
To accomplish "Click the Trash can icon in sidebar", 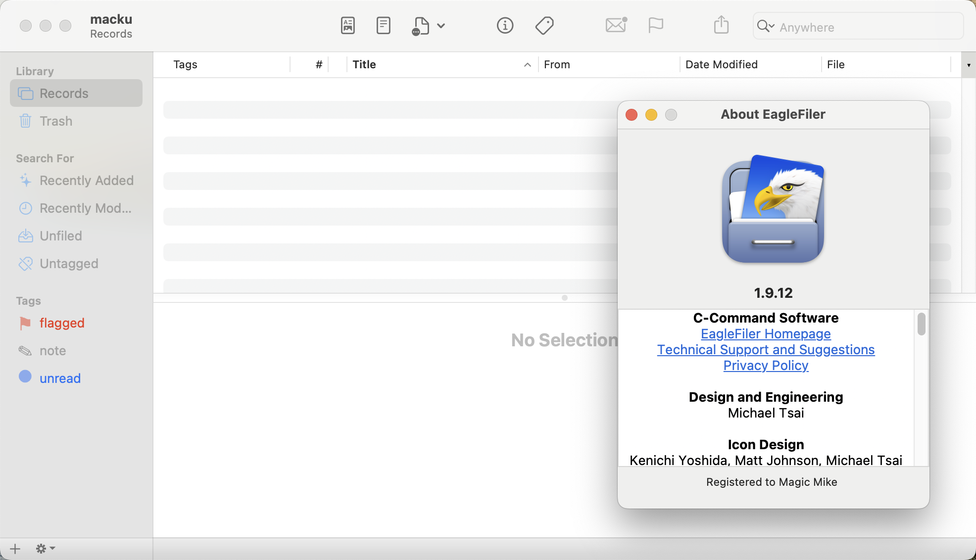I will 25,121.
